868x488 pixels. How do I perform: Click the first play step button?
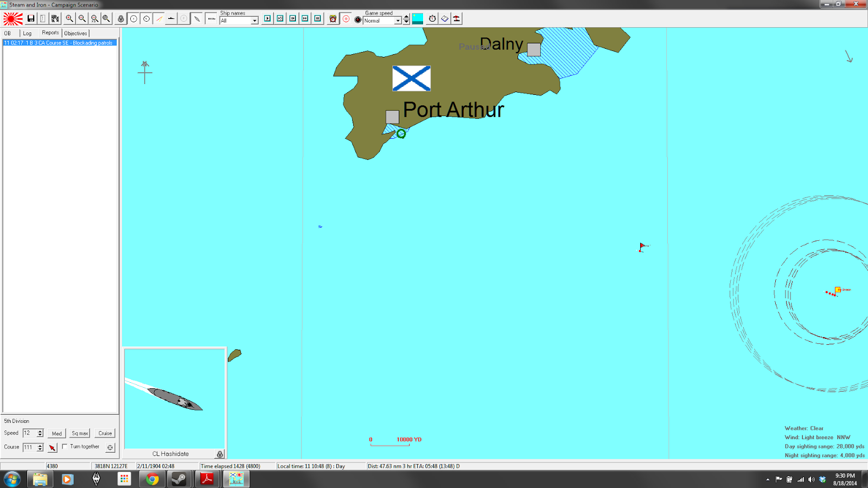pyautogui.click(x=267, y=18)
